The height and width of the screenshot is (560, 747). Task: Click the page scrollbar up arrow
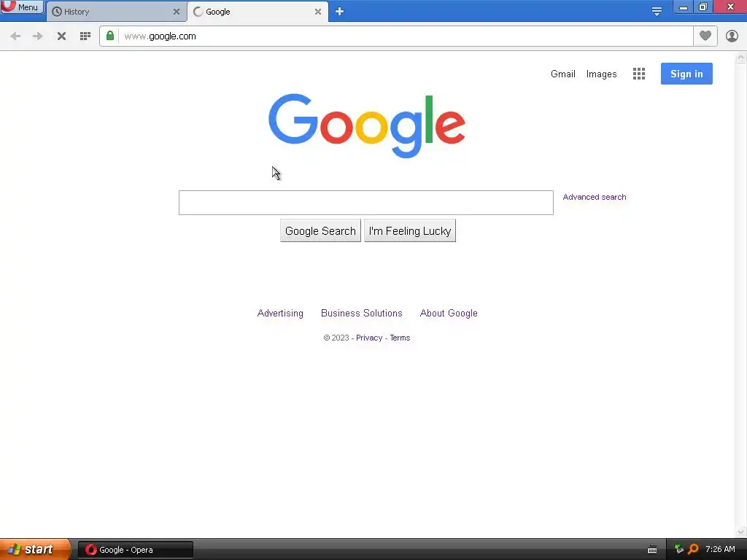(740, 58)
